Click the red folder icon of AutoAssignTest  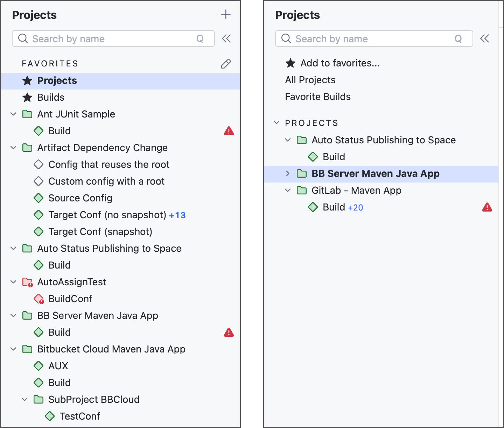point(27,282)
